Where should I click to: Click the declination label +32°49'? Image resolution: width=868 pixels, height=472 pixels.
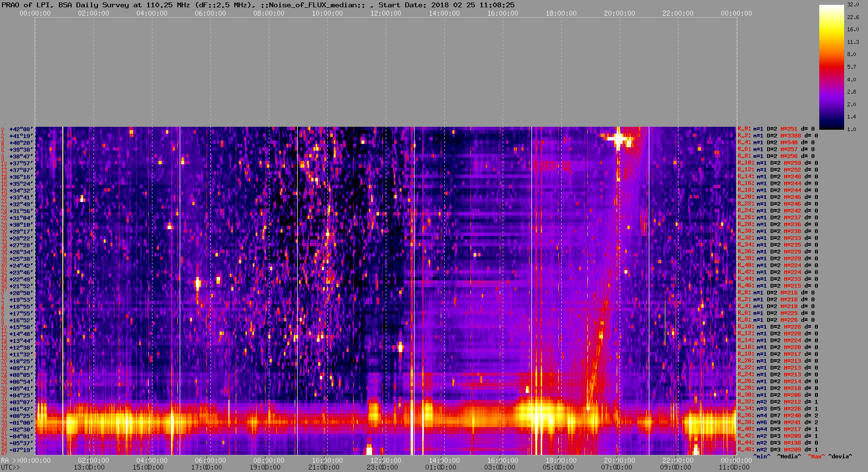[21, 204]
